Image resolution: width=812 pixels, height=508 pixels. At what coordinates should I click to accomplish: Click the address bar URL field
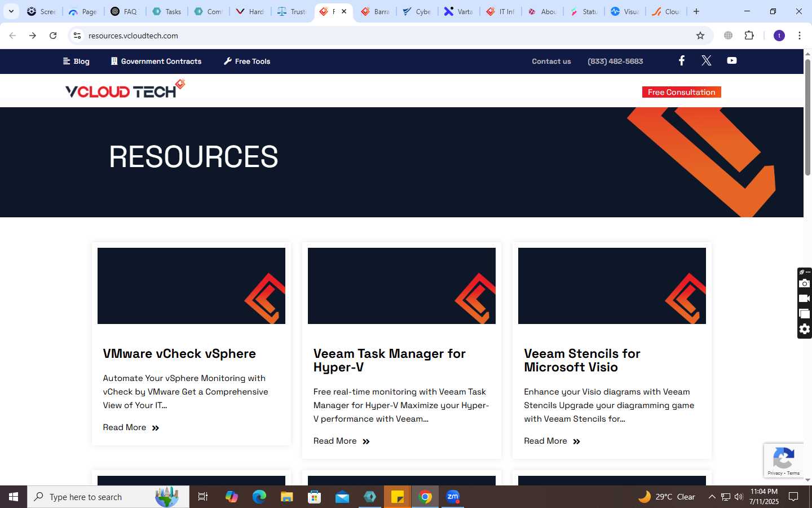pos(389,36)
